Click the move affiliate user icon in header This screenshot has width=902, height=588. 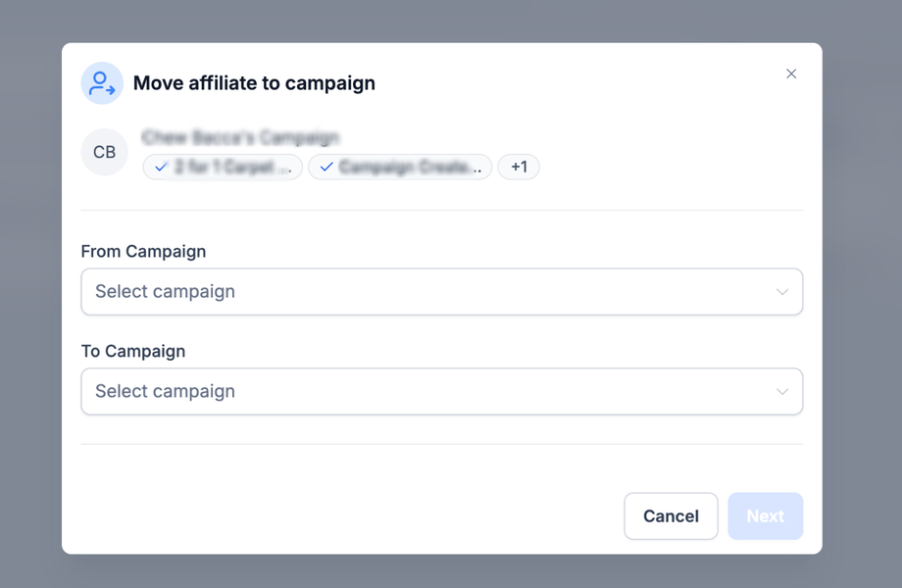tap(102, 83)
